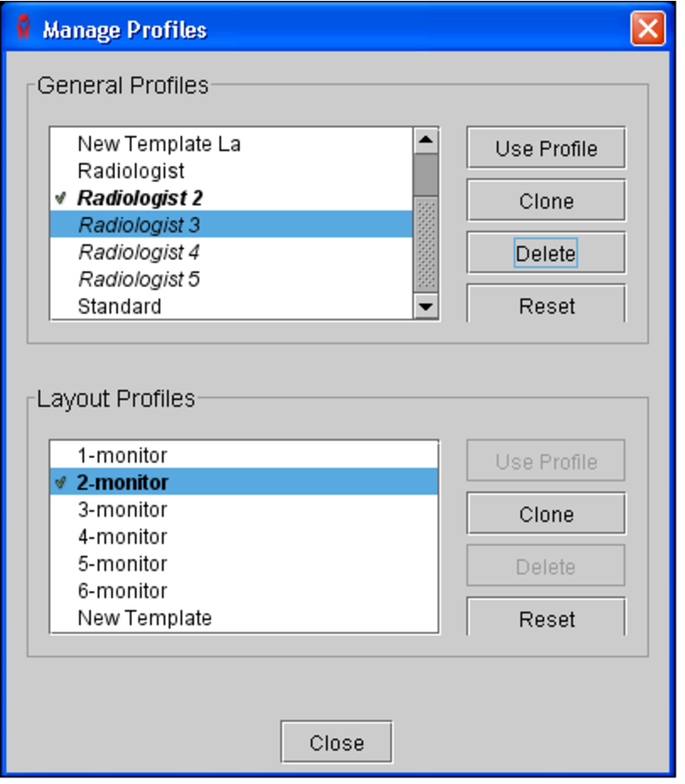The height and width of the screenshot is (784, 685).
Task: Click the General Profiles scrollbar thumb
Action: [x=426, y=175]
